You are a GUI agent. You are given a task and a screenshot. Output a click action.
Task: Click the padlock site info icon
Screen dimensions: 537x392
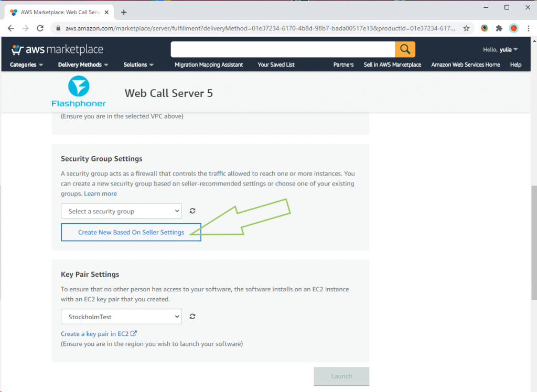tap(58, 28)
